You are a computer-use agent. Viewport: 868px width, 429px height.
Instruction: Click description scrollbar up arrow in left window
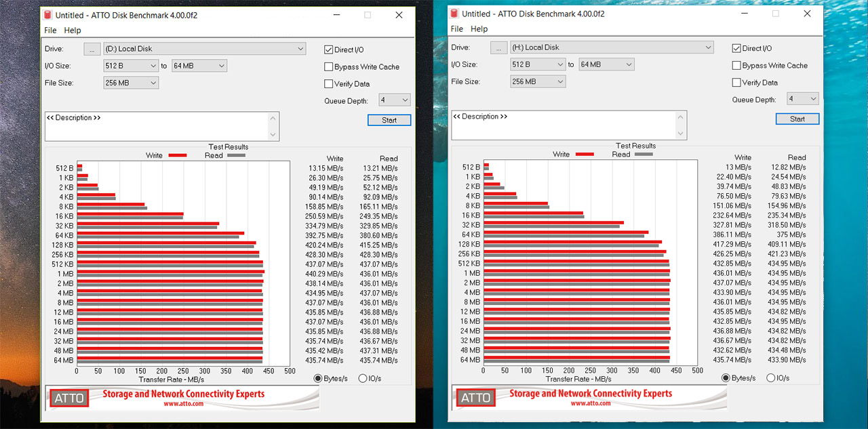click(273, 119)
